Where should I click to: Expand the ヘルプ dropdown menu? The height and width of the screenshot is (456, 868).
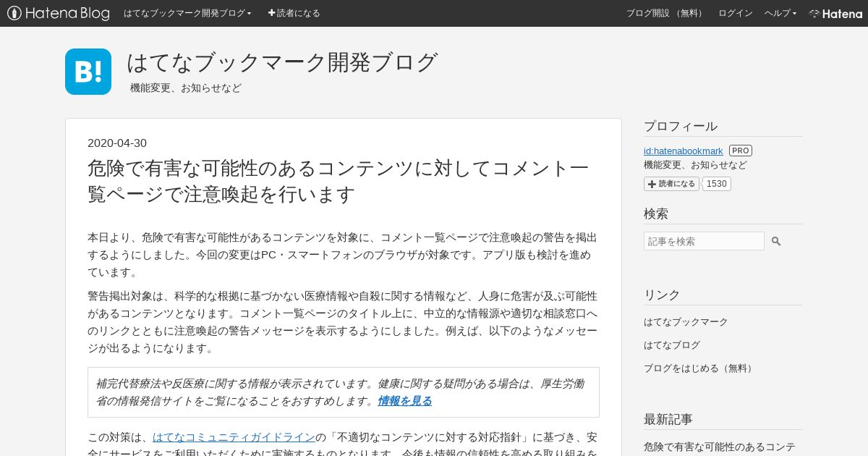(780, 13)
